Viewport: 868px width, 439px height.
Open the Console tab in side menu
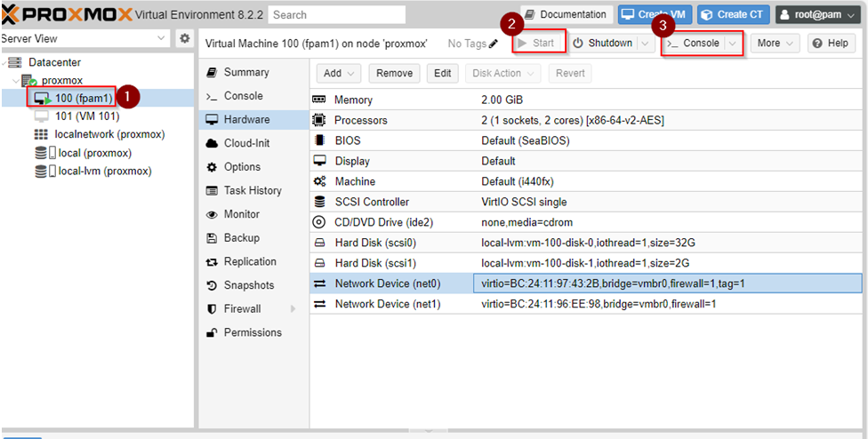coord(253,96)
